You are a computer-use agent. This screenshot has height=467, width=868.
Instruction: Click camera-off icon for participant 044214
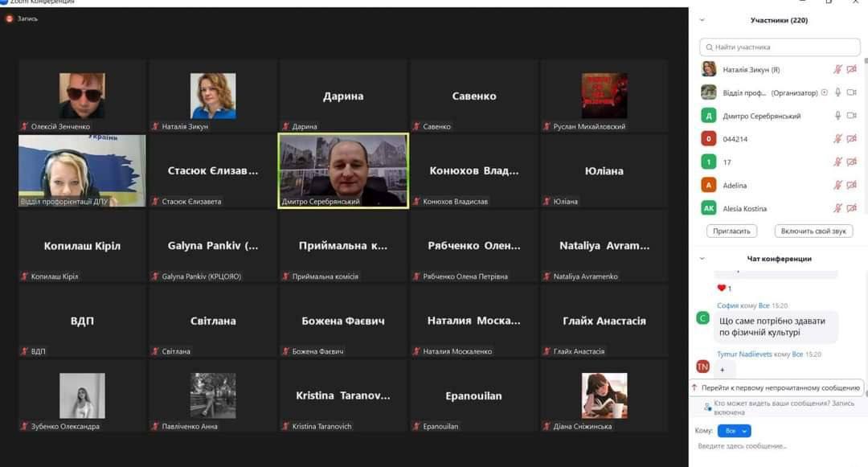(851, 139)
